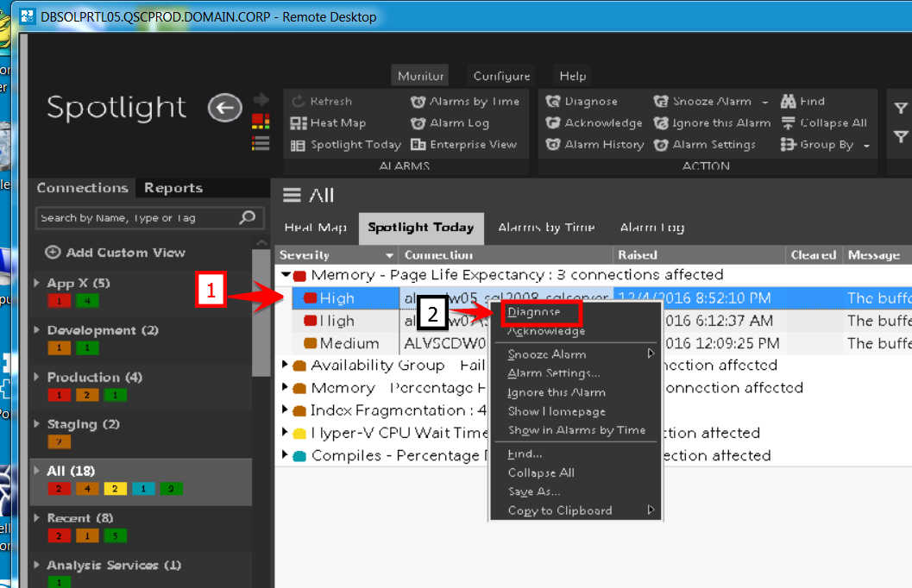Screen dimensions: 912x588
Task: Expand the Hyper-V CPU Wait Time row
Action: point(285,432)
